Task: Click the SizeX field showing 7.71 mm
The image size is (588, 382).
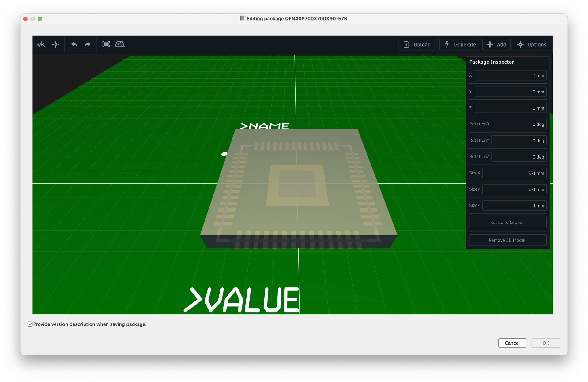Action: pos(514,173)
